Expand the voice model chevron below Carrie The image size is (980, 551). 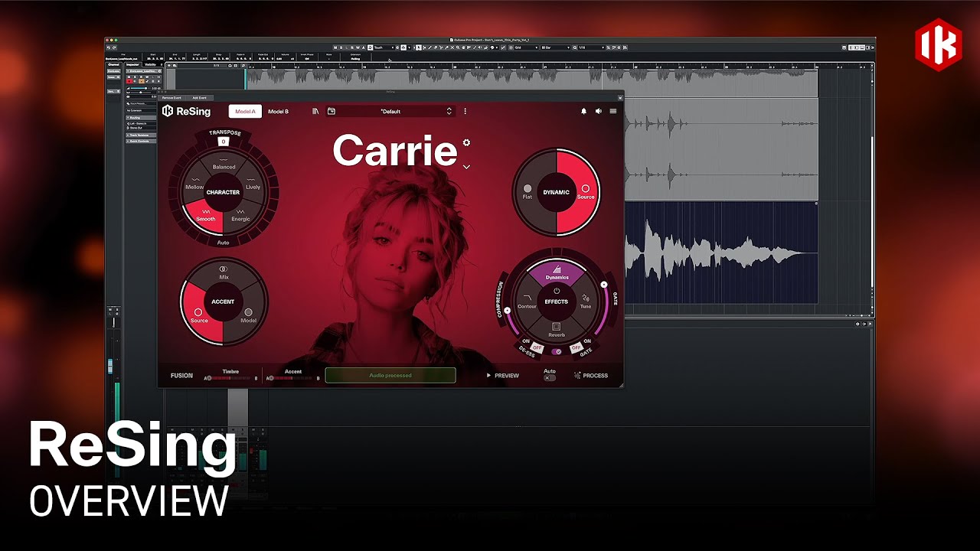click(x=466, y=166)
